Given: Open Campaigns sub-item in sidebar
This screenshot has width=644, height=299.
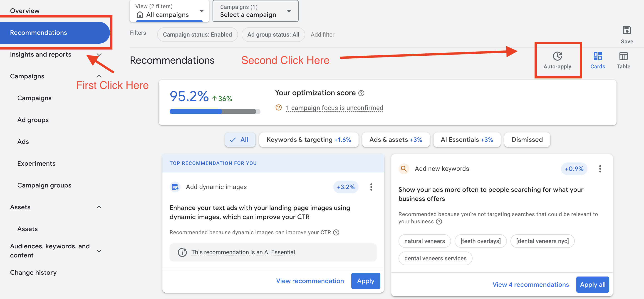Looking at the screenshot, I should (x=35, y=98).
